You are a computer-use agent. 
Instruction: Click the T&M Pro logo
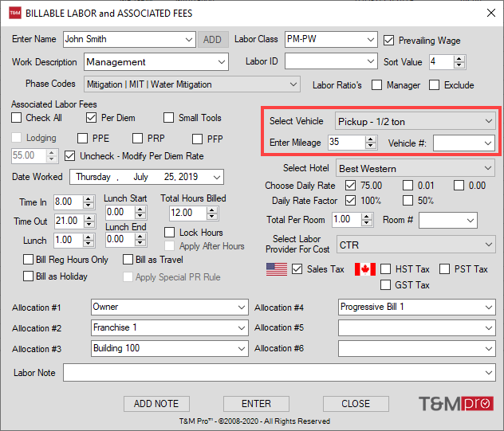(456, 403)
